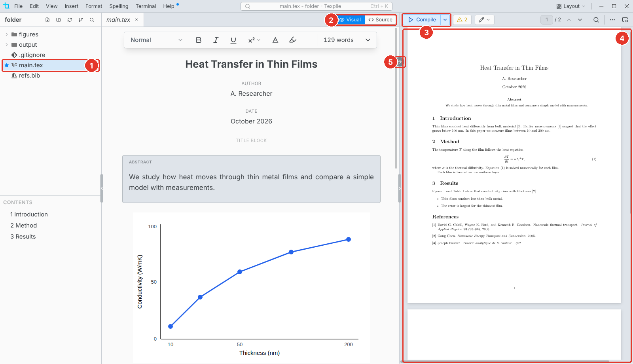The height and width of the screenshot is (364, 633).
Task: Refresh the file tree with the sync icon
Action: (x=70, y=20)
